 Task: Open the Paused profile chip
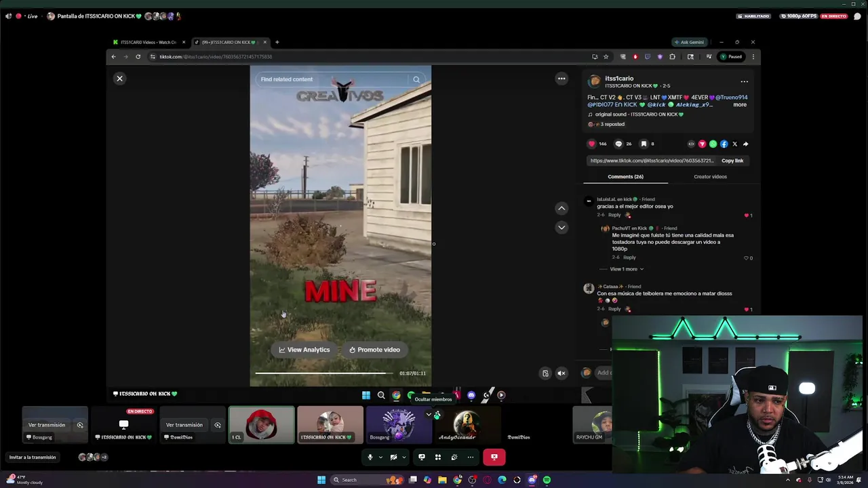(x=731, y=57)
